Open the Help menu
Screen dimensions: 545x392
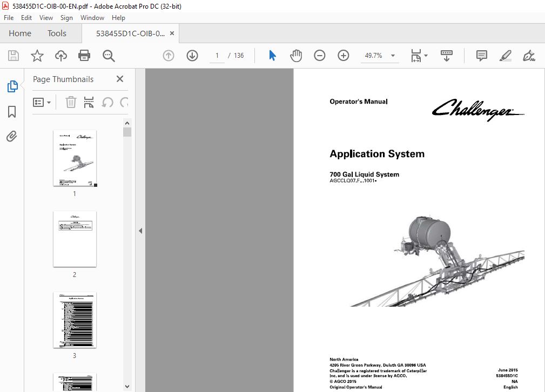point(118,18)
